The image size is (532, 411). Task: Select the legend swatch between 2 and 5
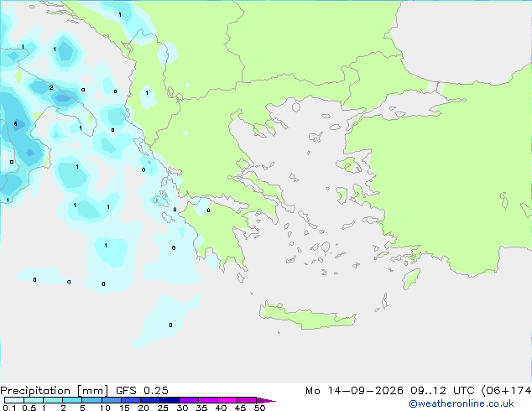coord(72,400)
